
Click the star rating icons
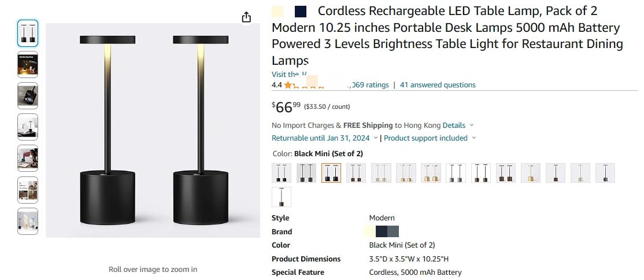click(304, 85)
